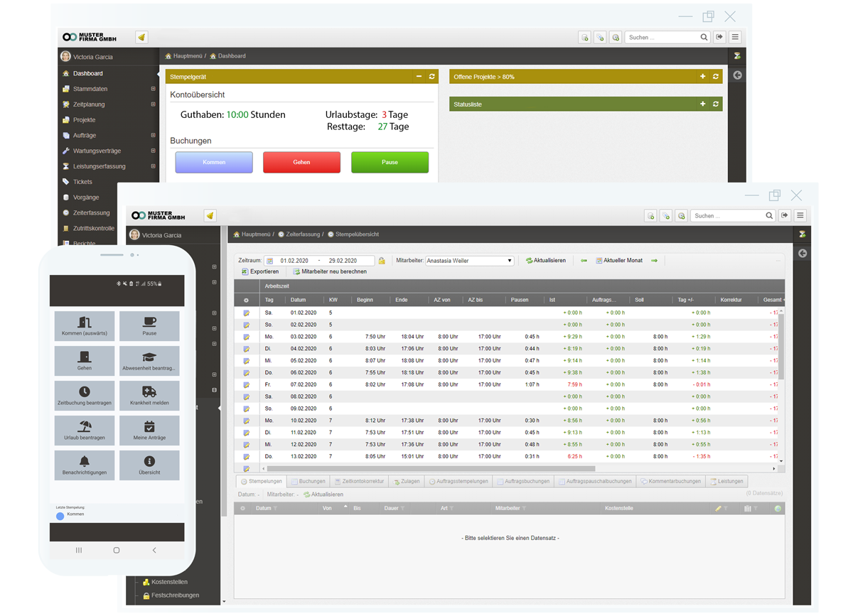The width and height of the screenshot is (853, 616).
Task: Click the lock icon next to Zeitraum dates
Action: coord(382,261)
